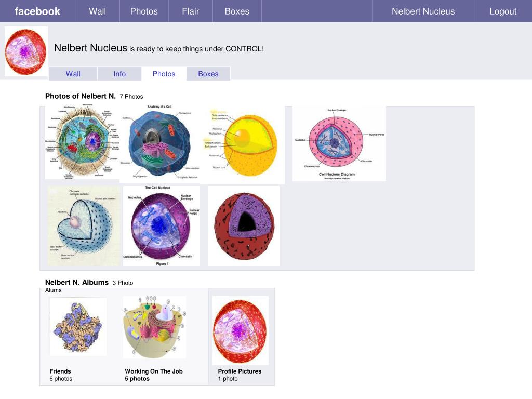Image resolution: width=532 pixels, height=399 pixels.
Task: Click the Working On The Job album title
Action: [154, 371]
